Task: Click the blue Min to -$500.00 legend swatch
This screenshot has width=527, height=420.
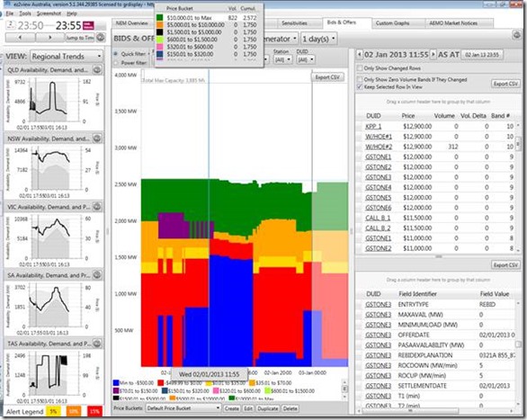Action: [x=116, y=383]
